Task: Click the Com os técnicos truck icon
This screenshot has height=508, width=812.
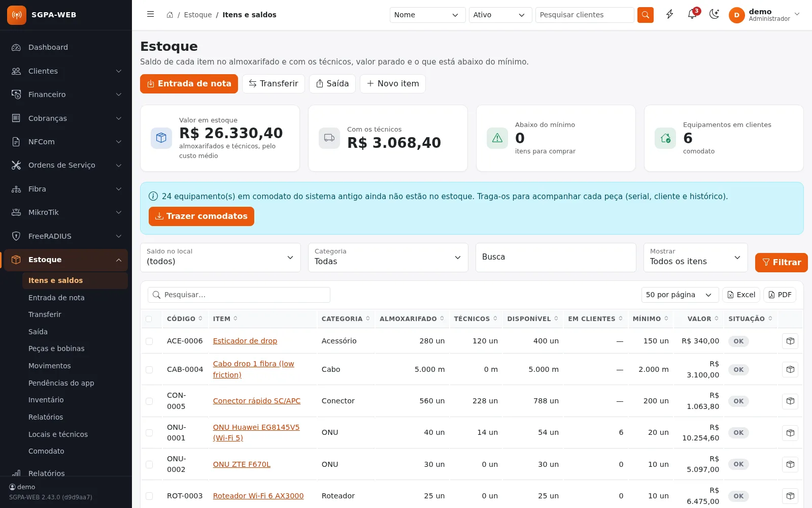Action: pos(329,138)
